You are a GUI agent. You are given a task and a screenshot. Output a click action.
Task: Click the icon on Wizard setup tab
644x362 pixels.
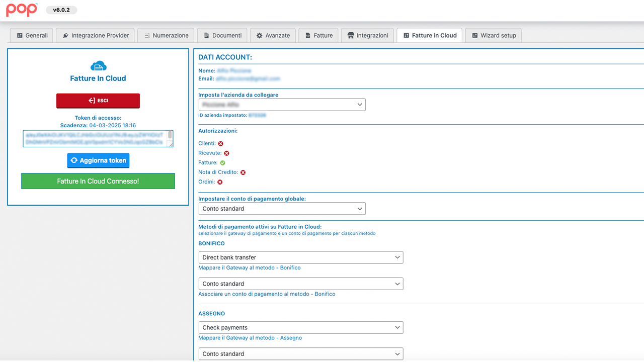pyautogui.click(x=475, y=36)
